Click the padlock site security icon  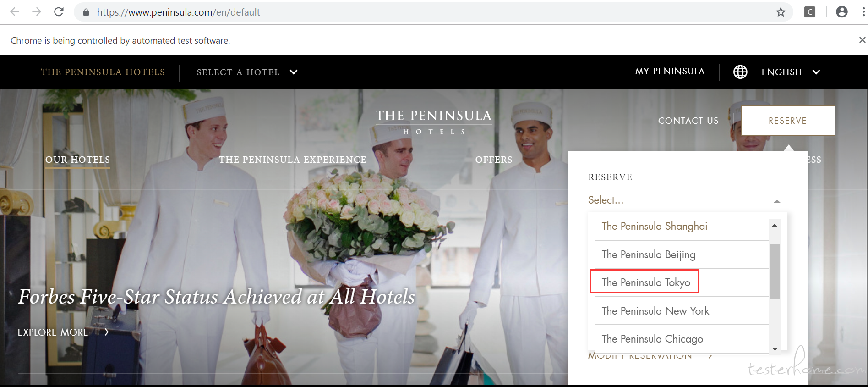86,12
